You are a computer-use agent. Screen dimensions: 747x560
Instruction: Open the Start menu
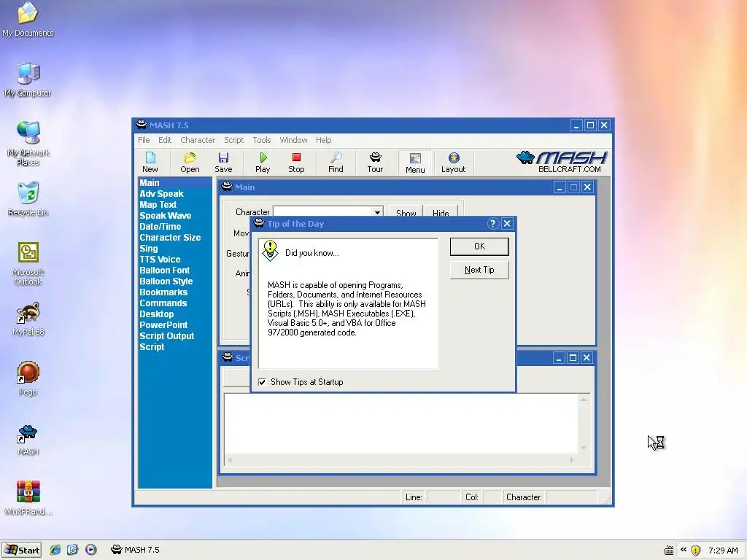[21, 550]
